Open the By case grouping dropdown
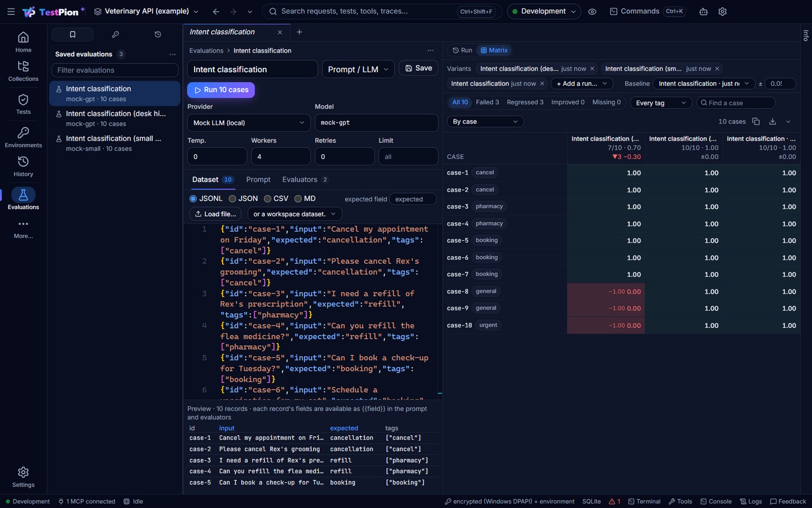This screenshot has width=812, height=508. [485, 121]
